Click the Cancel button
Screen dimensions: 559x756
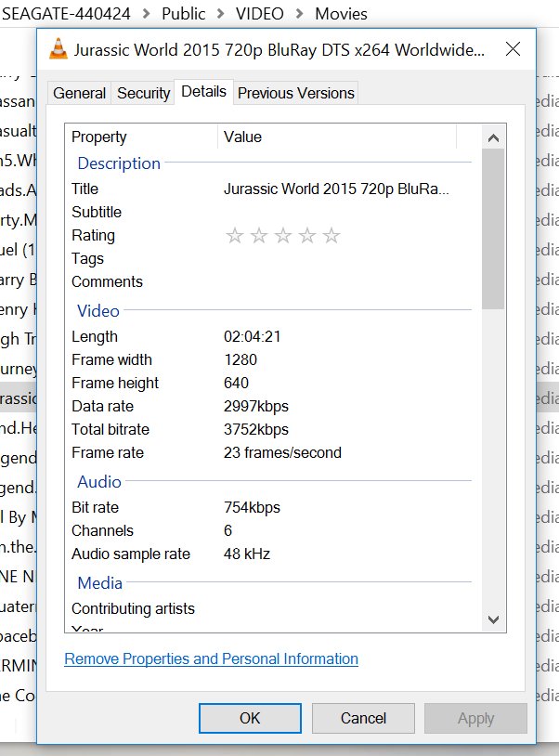coord(363,718)
